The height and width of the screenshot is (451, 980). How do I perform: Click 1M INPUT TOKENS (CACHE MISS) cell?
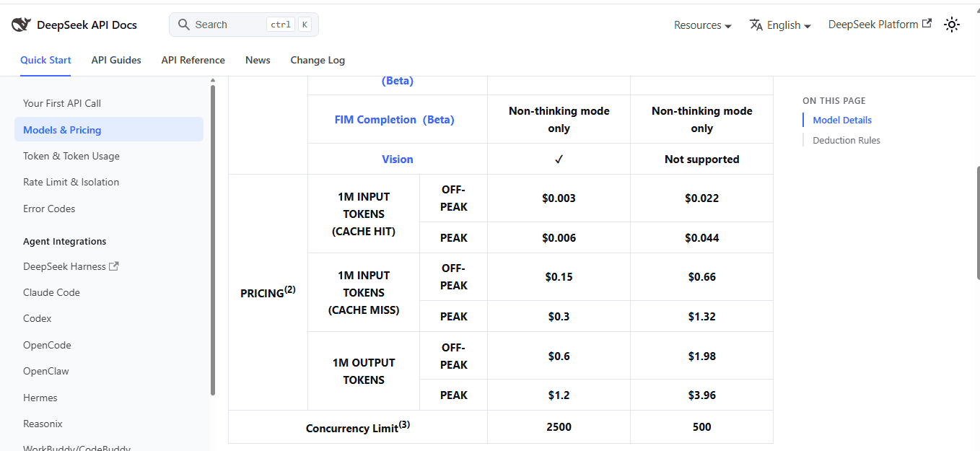(364, 292)
